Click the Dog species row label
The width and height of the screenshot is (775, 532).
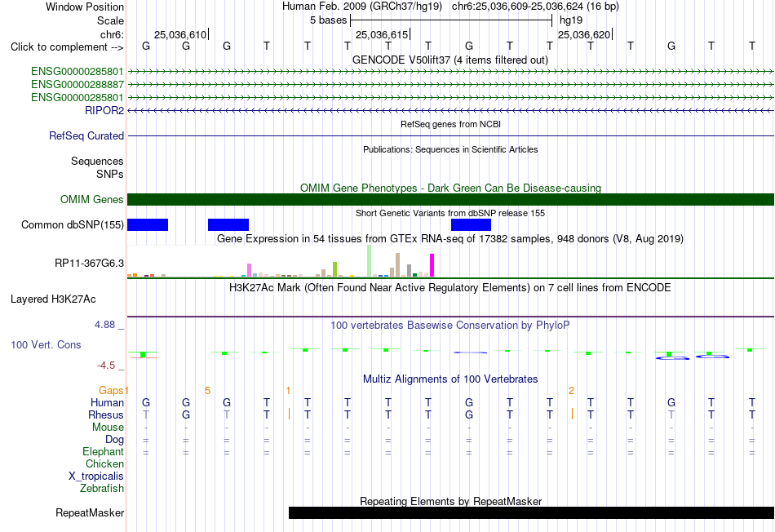click(x=114, y=440)
